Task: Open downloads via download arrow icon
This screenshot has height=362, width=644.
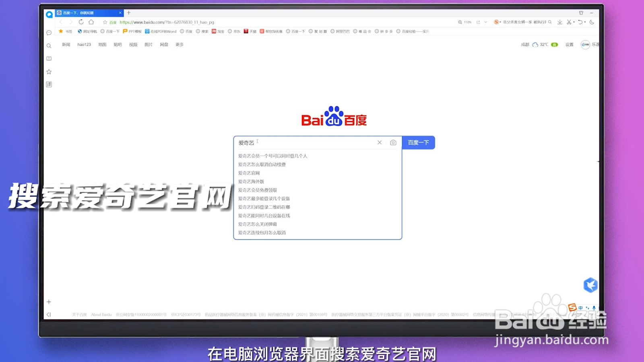Action: [x=560, y=22]
